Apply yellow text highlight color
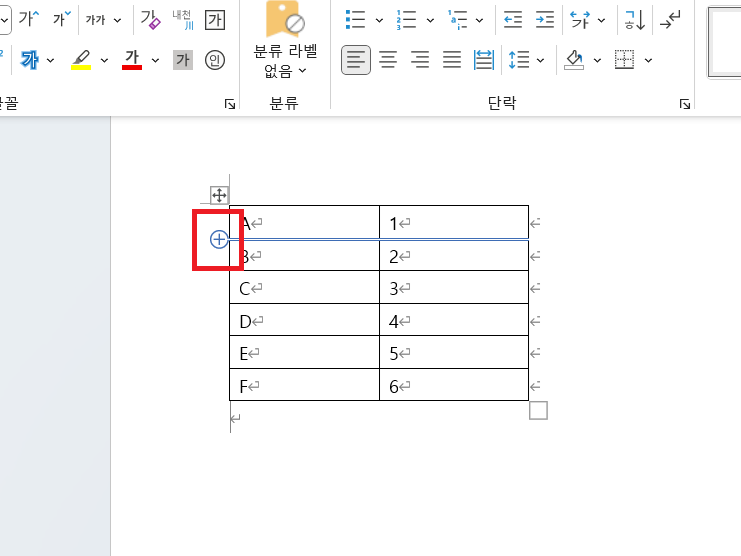The image size is (741, 556). [x=81, y=60]
